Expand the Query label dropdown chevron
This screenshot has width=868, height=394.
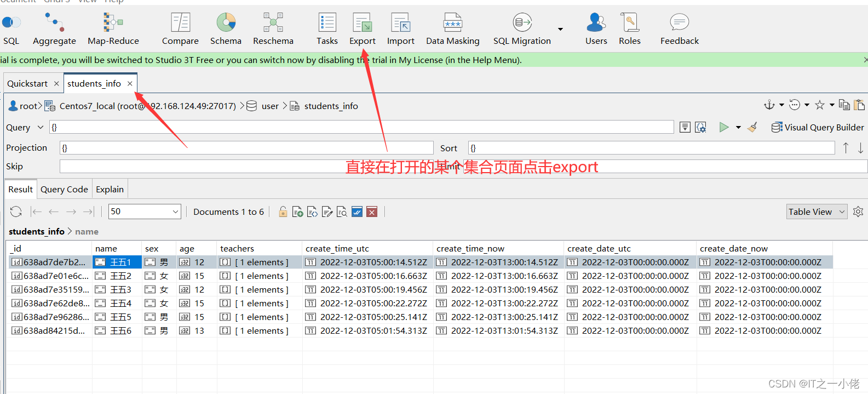[40, 127]
